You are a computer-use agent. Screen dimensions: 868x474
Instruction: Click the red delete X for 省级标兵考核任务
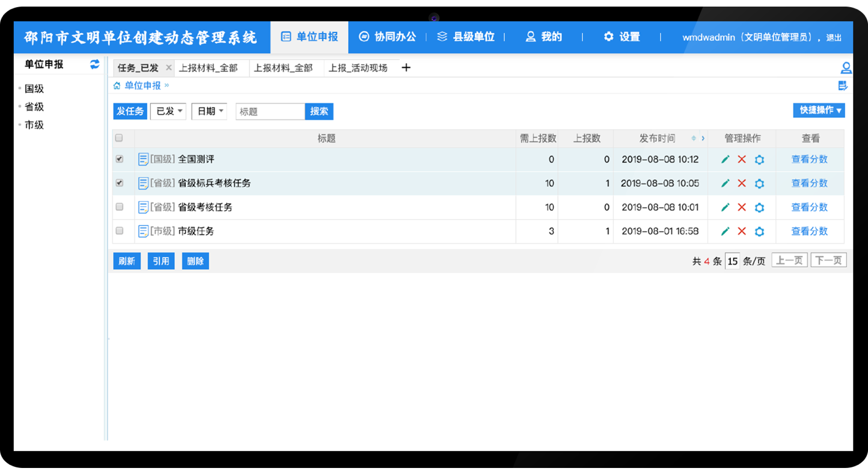point(742,183)
